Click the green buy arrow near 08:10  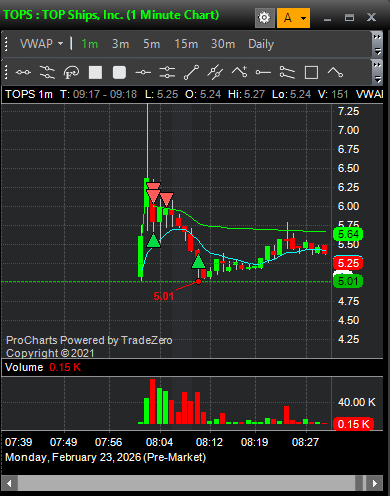tap(198, 262)
